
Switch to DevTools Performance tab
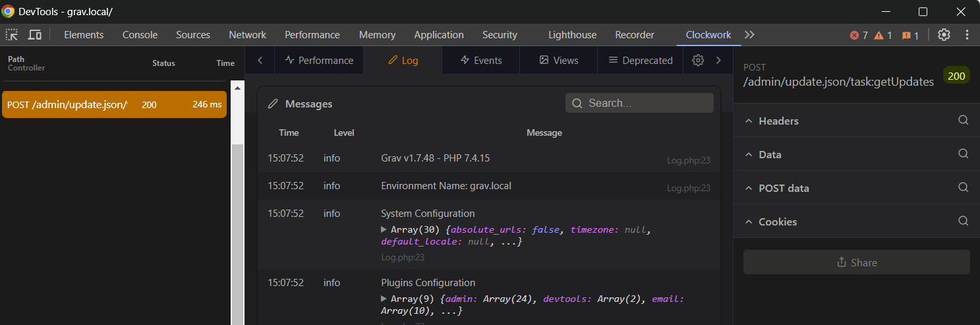point(312,35)
